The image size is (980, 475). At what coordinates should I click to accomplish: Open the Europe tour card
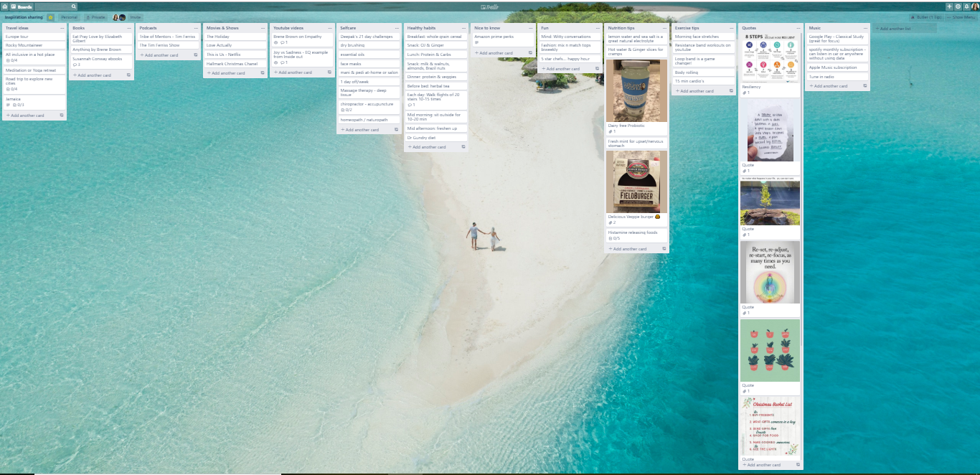click(34, 37)
